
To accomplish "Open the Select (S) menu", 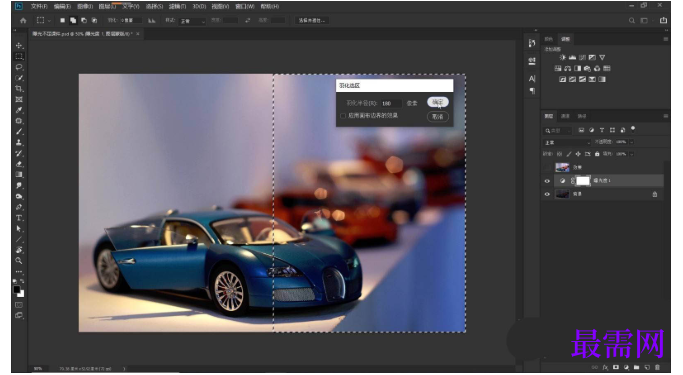I will [x=154, y=7].
